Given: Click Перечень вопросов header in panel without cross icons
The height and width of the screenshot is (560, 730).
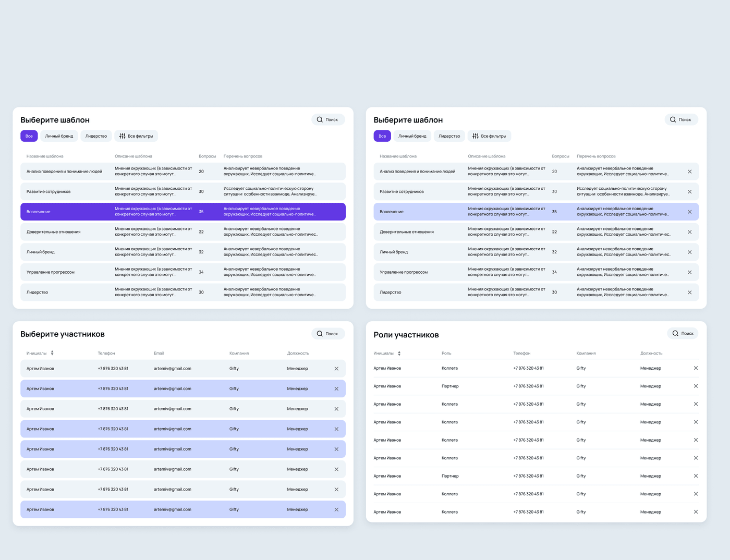Looking at the screenshot, I should (x=243, y=156).
